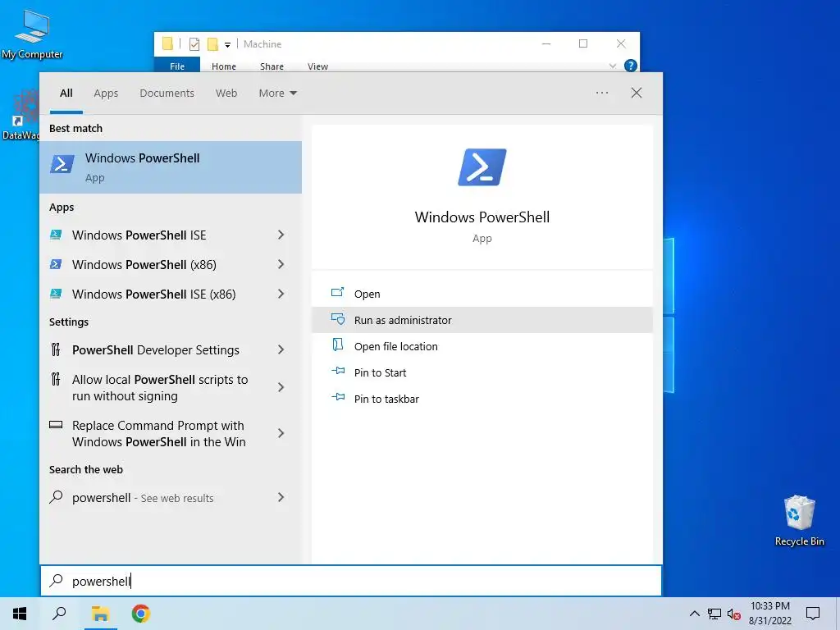840x630 pixels.
Task: Open the notification center icon
Action: 813,614
